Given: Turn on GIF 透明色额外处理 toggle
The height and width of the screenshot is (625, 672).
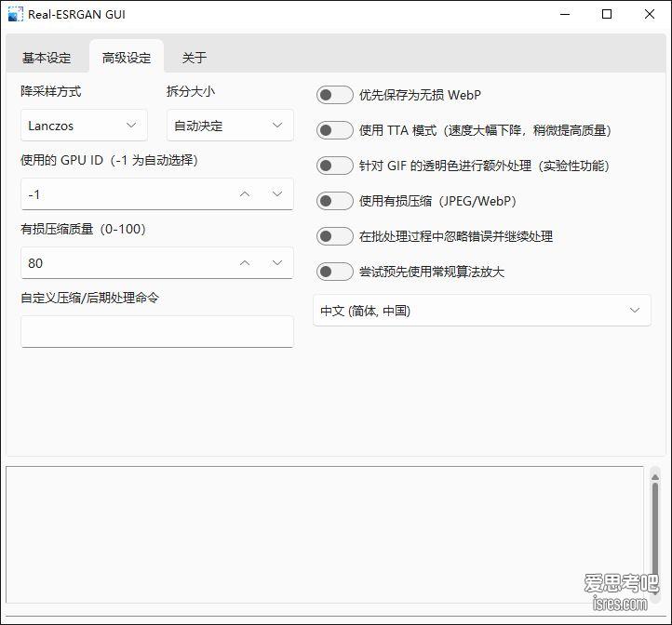Looking at the screenshot, I should 335,166.
